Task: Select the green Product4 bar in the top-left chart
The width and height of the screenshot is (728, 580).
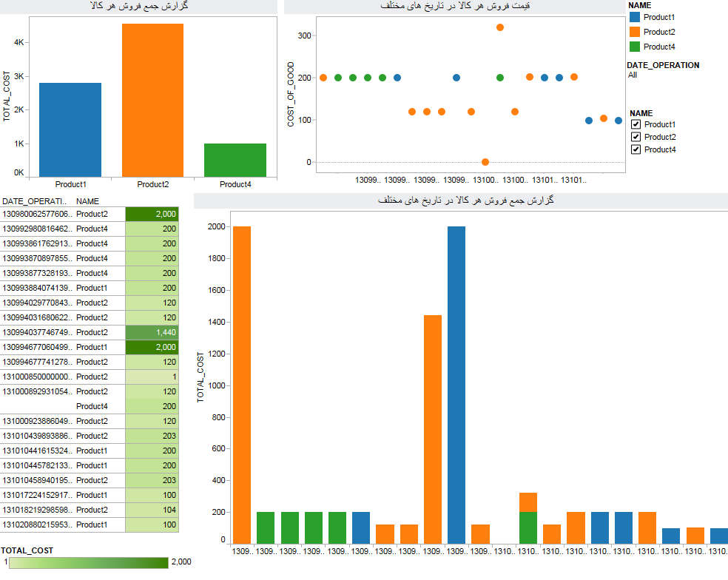Action: pyautogui.click(x=235, y=161)
